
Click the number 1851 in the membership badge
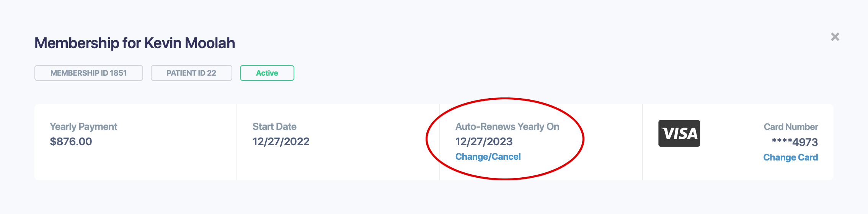click(118, 73)
